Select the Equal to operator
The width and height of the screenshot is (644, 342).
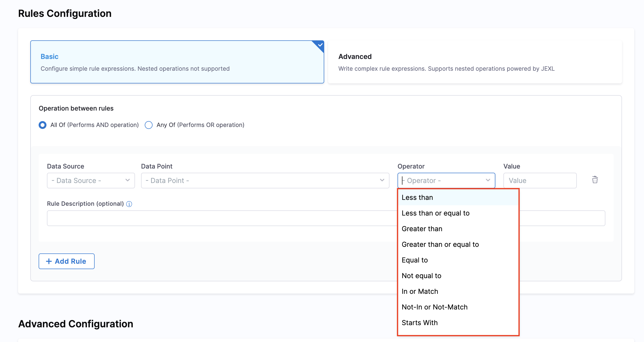click(x=414, y=260)
